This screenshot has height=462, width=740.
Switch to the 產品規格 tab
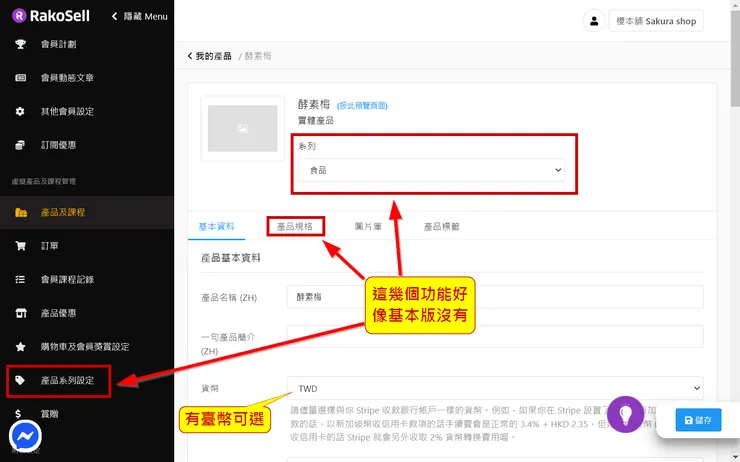(294, 227)
